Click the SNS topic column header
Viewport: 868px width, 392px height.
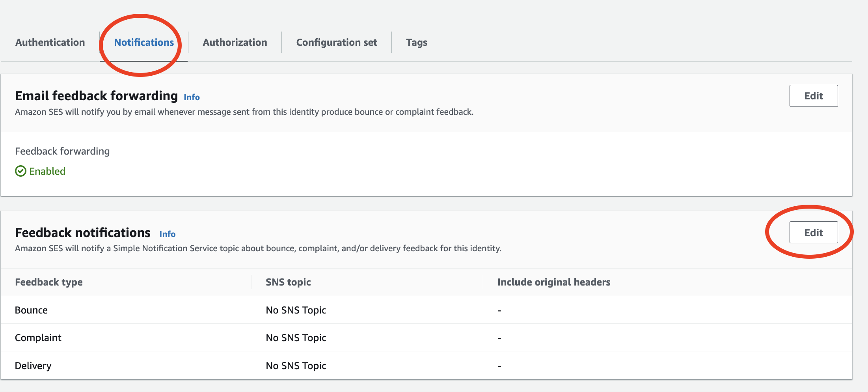(x=288, y=282)
